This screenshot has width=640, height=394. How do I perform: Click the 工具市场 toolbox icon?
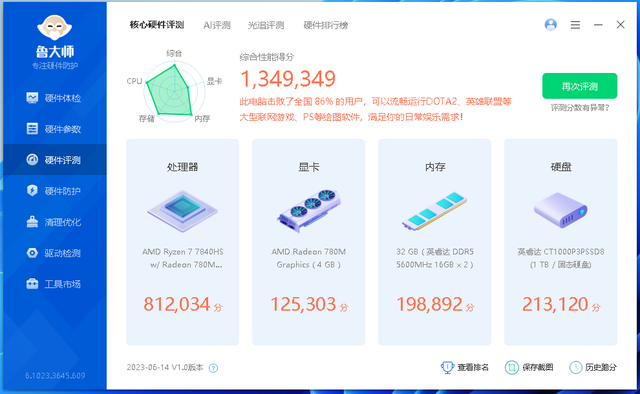point(32,283)
